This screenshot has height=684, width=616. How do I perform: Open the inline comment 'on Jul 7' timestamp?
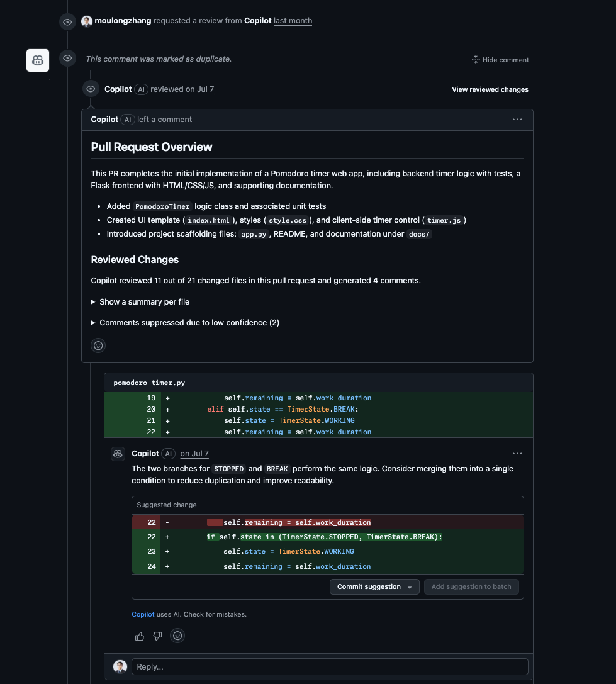point(194,454)
